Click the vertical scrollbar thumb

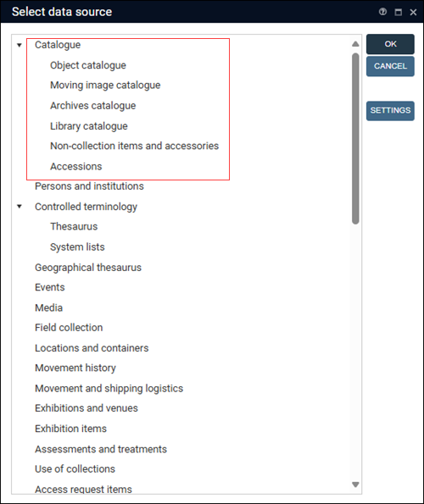(x=355, y=139)
